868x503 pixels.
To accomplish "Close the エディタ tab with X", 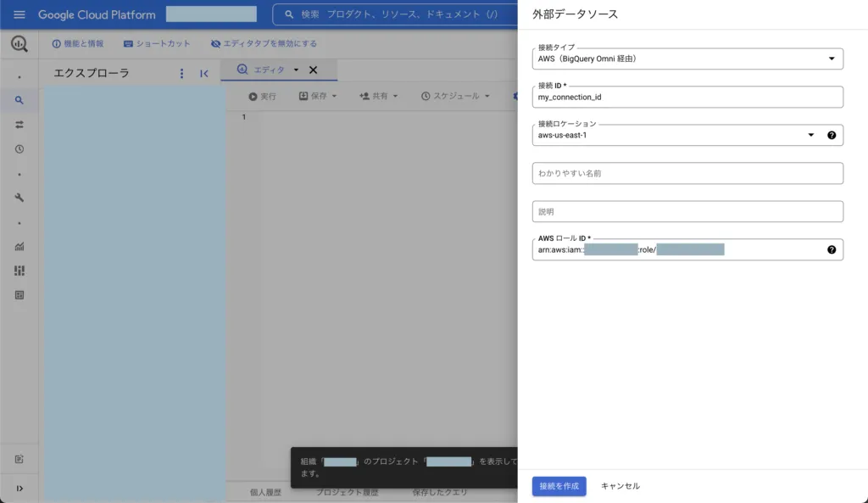I will [314, 70].
